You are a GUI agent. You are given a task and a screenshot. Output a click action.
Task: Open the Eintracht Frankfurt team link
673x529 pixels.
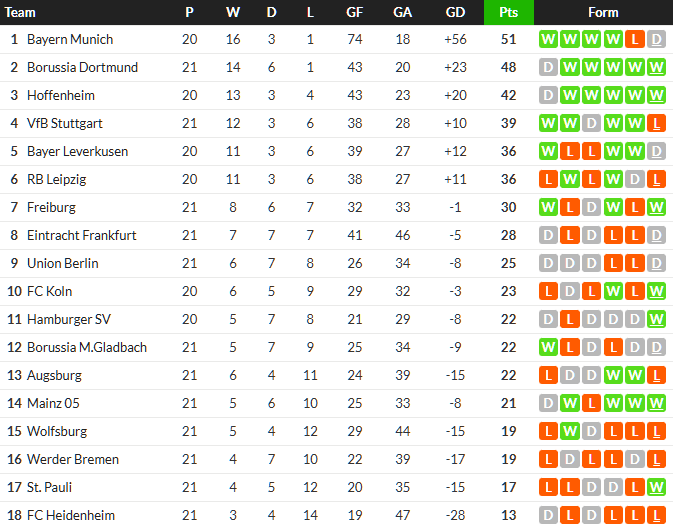81,235
